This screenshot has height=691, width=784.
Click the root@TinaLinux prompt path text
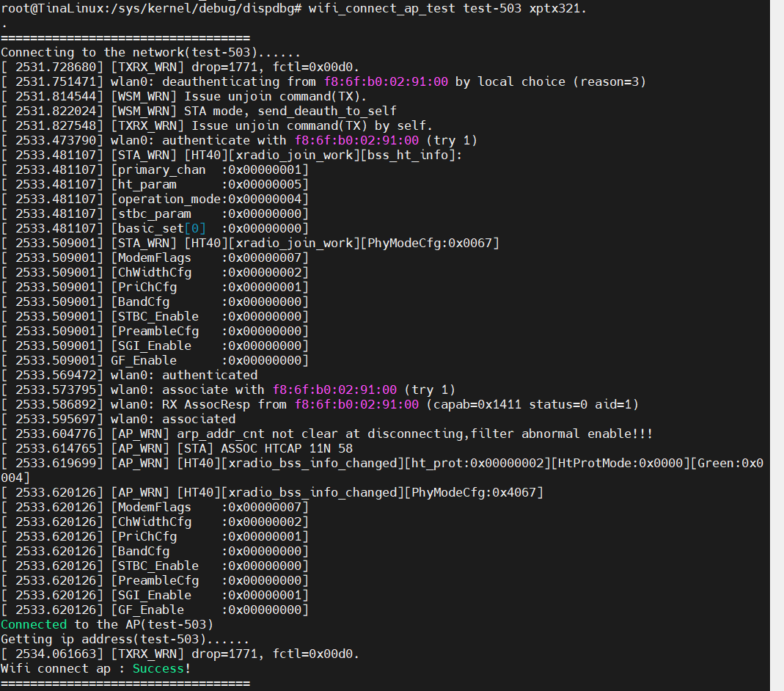[x=150, y=9]
